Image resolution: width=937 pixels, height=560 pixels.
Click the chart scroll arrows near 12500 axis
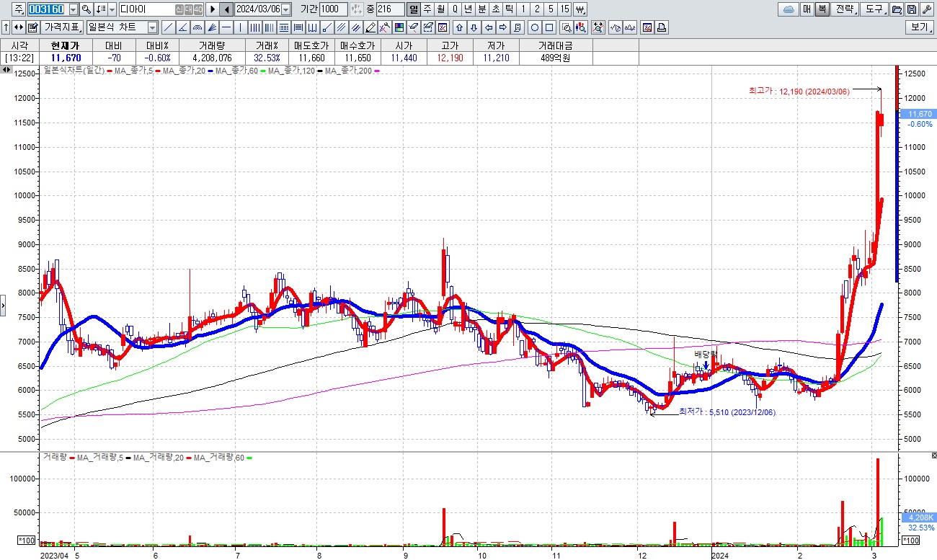click(6, 70)
